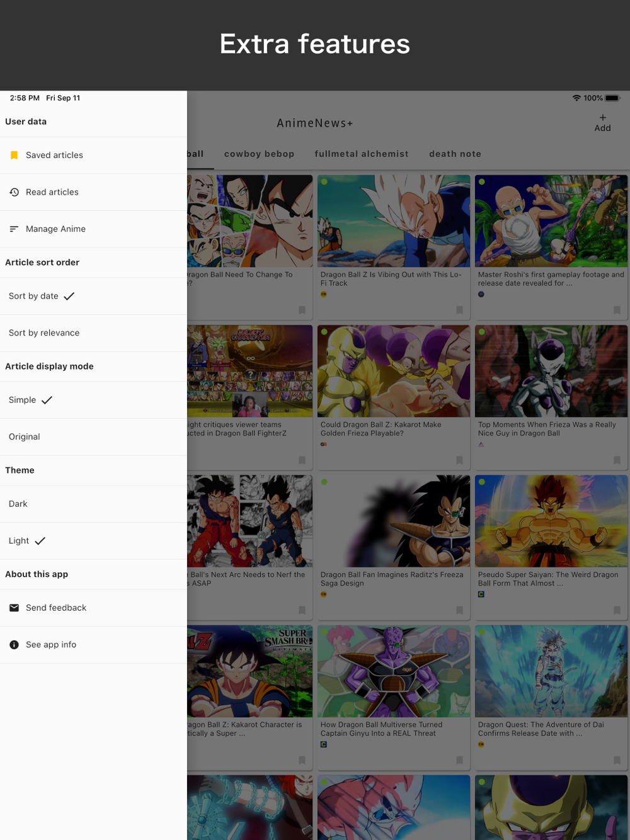Viewport: 630px width, 840px height.
Task: Click source icon under Master Roshi article
Action: click(x=481, y=294)
